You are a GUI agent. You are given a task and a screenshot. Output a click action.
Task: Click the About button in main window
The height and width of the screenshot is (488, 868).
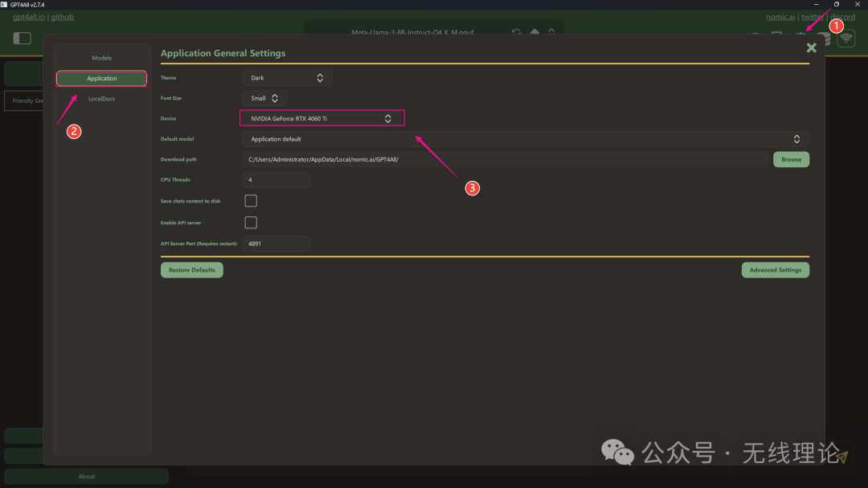86,477
